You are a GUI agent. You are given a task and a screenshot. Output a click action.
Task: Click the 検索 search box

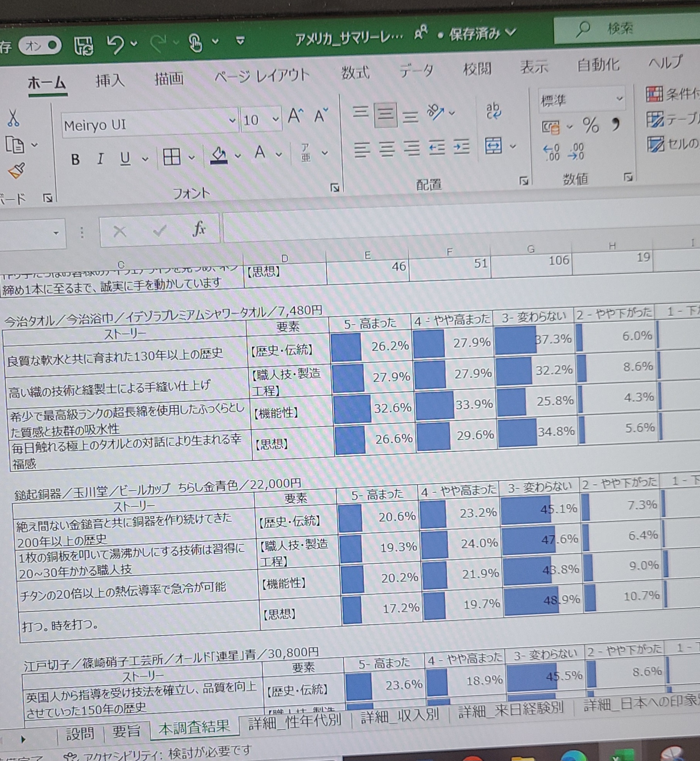(x=627, y=29)
